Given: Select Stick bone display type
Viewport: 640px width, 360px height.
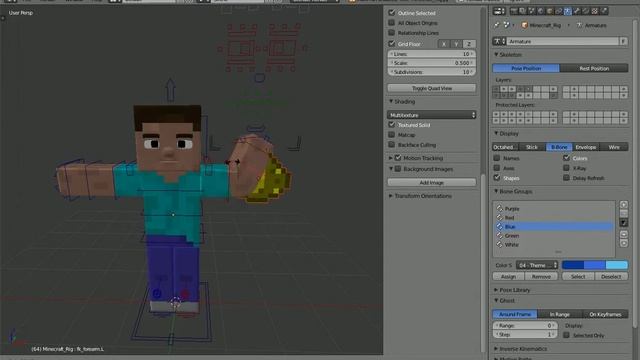Looking at the screenshot, I should pyautogui.click(x=532, y=147).
